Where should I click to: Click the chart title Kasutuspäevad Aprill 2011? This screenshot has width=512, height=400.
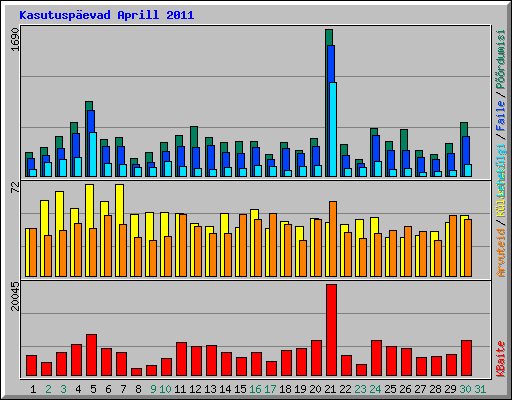[107, 15]
